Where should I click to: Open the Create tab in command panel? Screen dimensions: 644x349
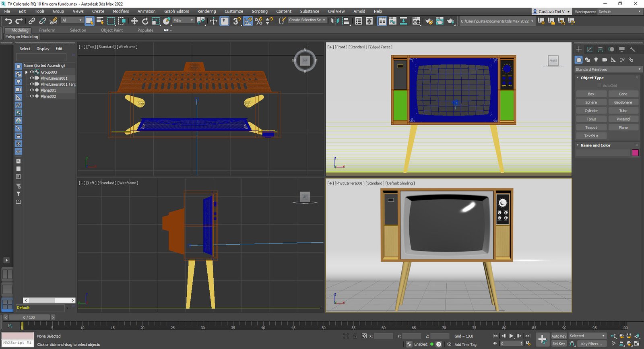click(x=579, y=49)
